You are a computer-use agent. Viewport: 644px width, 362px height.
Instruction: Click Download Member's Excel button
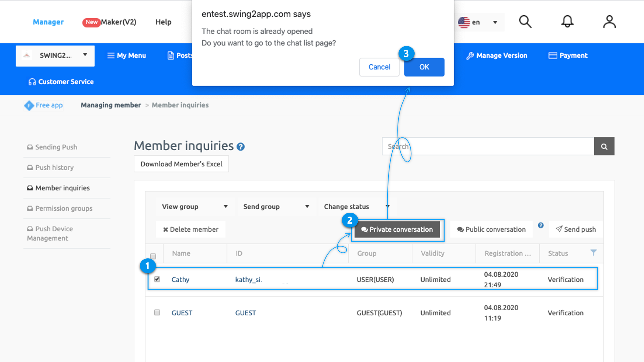pos(181,164)
